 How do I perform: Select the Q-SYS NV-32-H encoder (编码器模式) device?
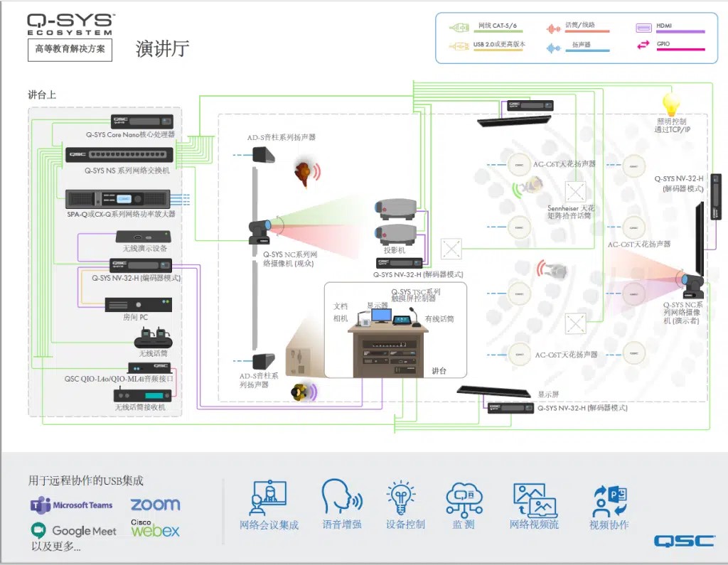pyautogui.click(x=141, y=265)
